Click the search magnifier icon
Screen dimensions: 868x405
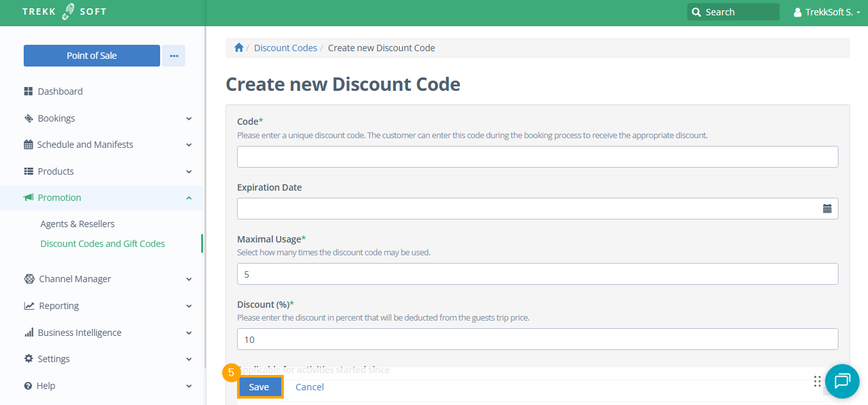pos(696,12)
